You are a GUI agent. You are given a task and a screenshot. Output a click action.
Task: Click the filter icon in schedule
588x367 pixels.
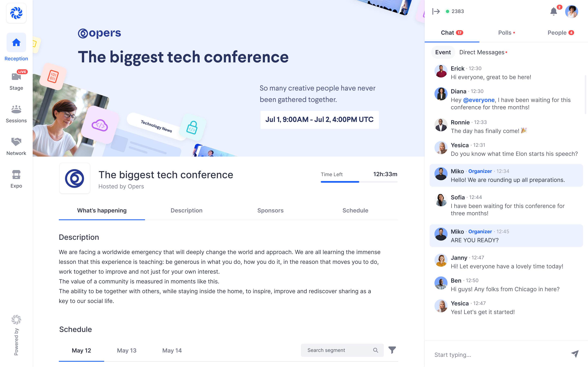tap(392, 350)
